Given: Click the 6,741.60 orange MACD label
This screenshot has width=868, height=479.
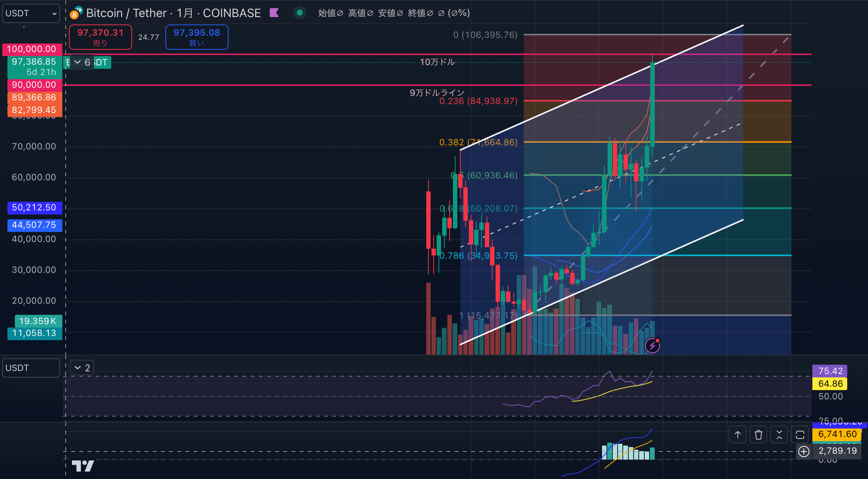Looking at the screenshot, I should pyautogui.click(x=837, y=434).
